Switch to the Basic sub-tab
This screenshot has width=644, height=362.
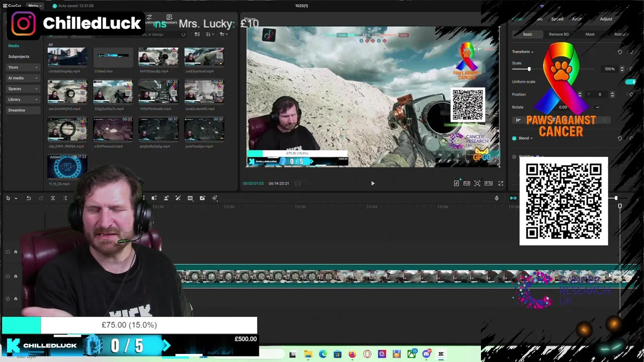(x=527, y=34)
